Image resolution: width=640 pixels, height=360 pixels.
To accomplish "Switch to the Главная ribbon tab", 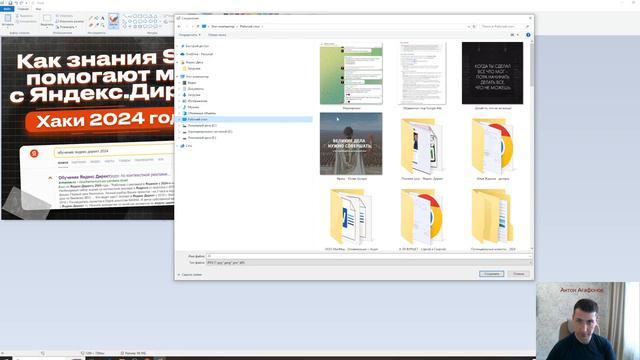I will click(23, 9).
